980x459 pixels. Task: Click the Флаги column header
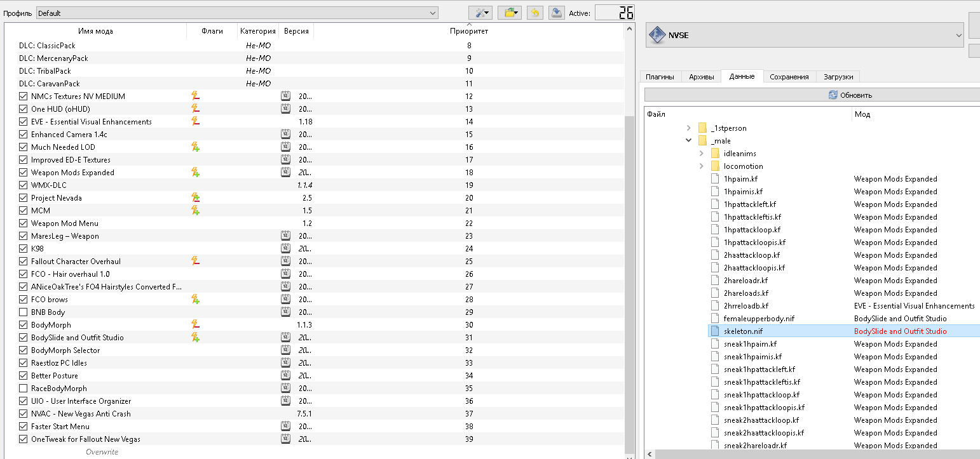tap(212, 31)
